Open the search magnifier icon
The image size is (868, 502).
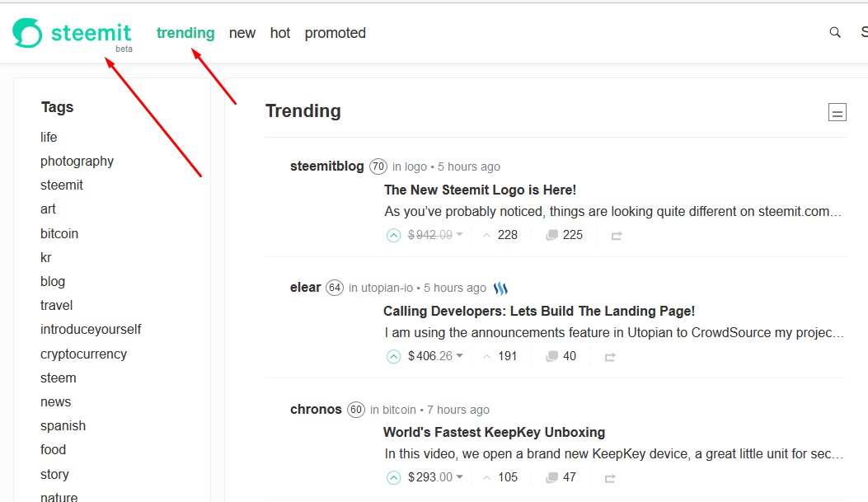point(835,33)
